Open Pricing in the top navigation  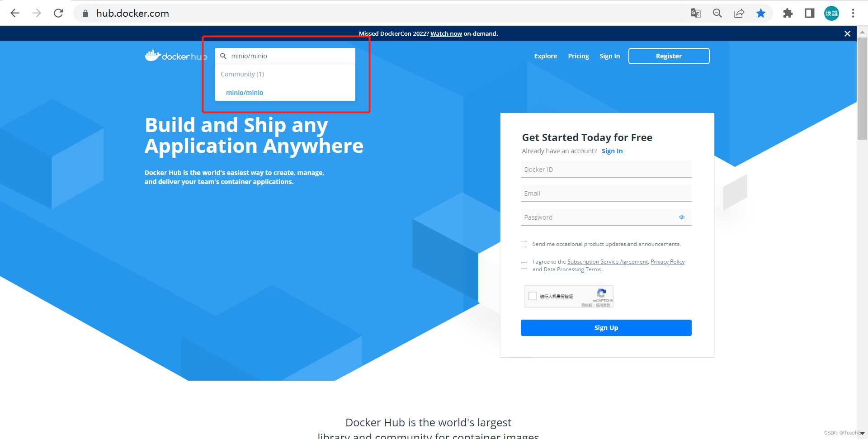pos(578,56)
